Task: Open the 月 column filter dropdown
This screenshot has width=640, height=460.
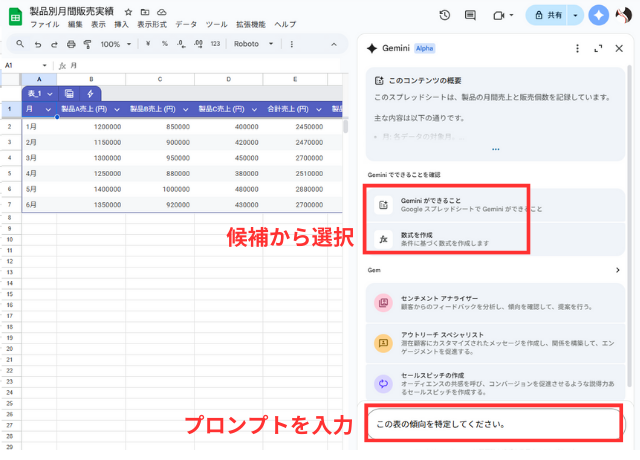Action: [x=48, y=109]
